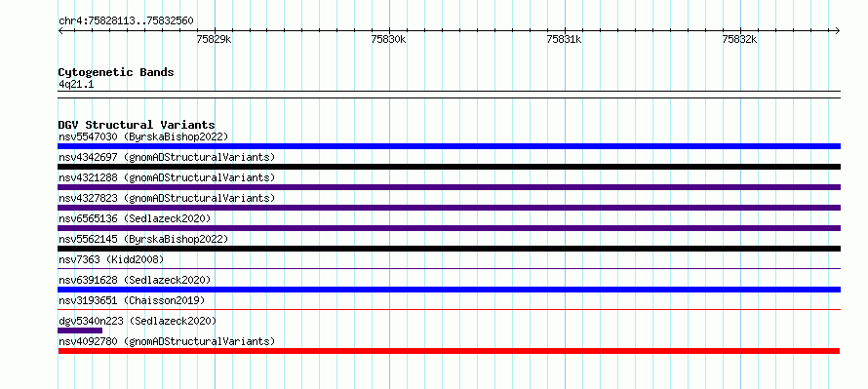Open variant nsv7363 (Kidd2008) label
Screen dimensions: 868x389
(x=111, y=259)
